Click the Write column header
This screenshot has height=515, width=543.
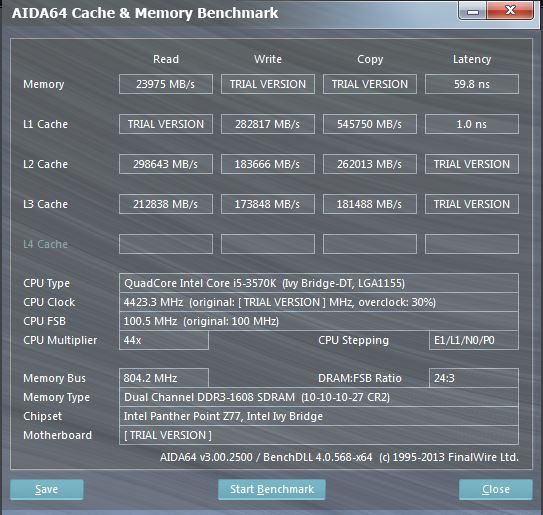268,59
